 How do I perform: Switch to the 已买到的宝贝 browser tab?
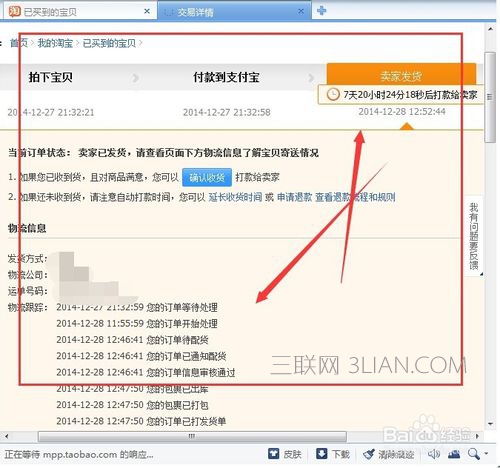tap(79, 12)
